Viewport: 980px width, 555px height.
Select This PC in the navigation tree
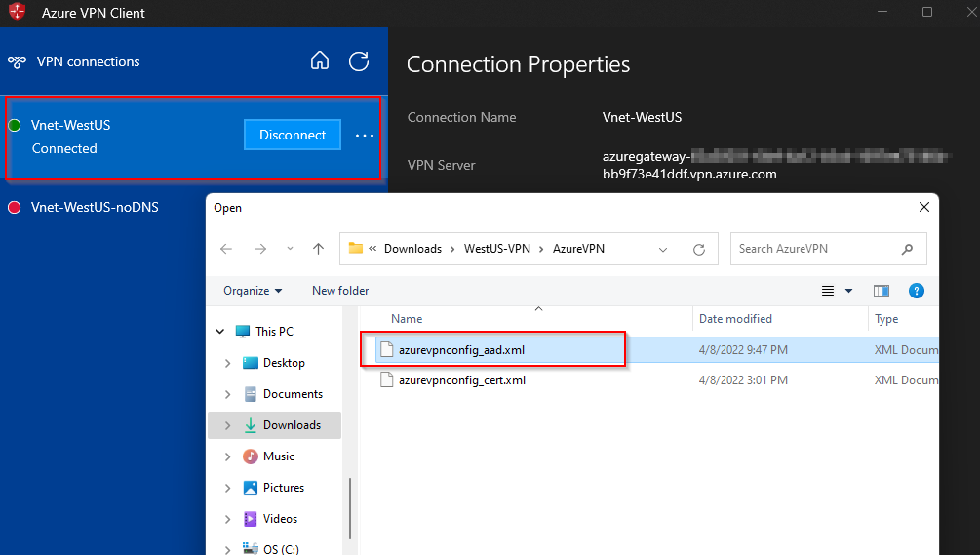(x=274, y=332)
